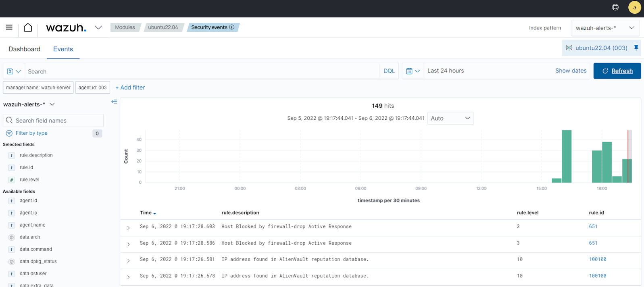The image size is (644, 287).
Task: Change the wazuh-alerts-* index in sidebar
Action: tap(29, 104)
